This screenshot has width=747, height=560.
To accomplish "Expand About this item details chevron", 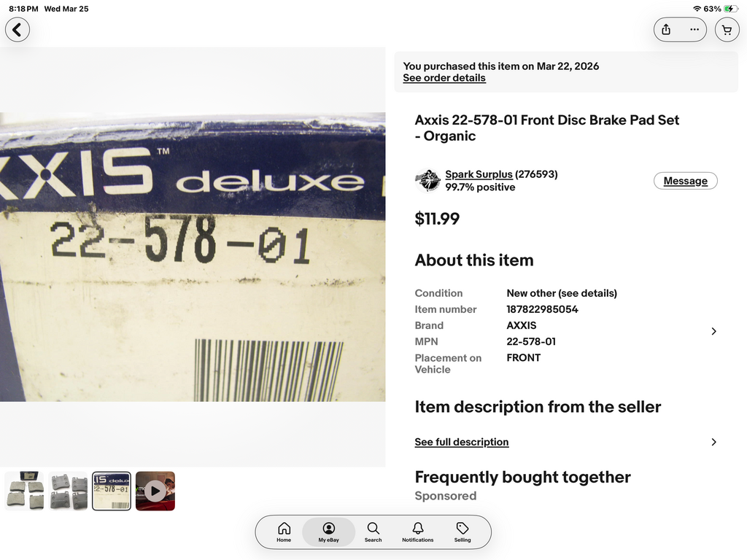I will 713,332.
